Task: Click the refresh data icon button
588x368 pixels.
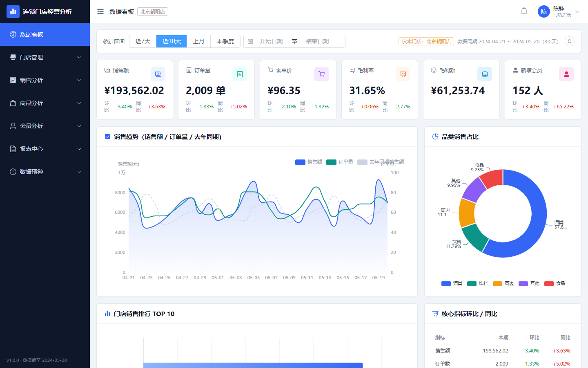Action: click(570, 41)
